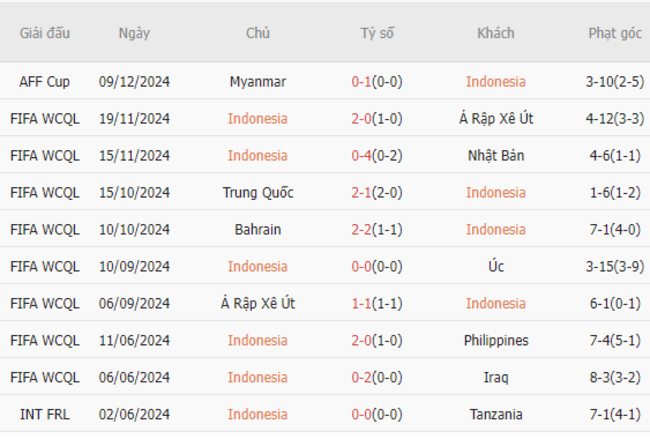Open Nhật Bản team link
Image resolution: width=650 pixels, height=439 pixels.
[496, 155]
